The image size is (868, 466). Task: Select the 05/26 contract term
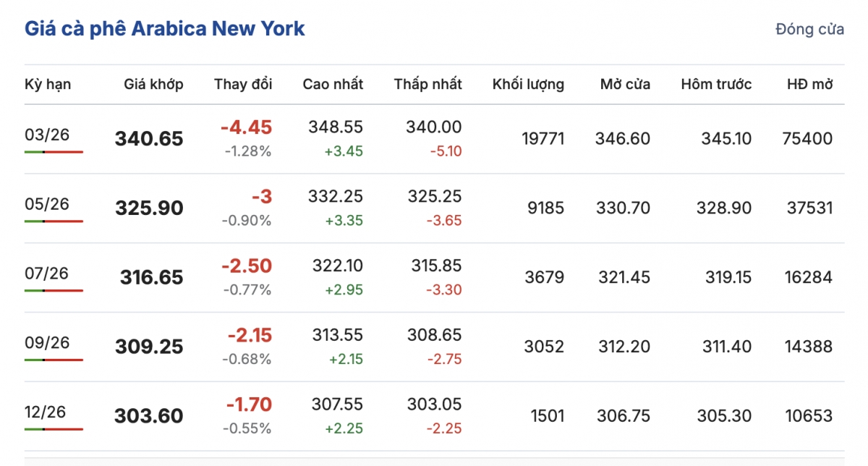[47, 204]
